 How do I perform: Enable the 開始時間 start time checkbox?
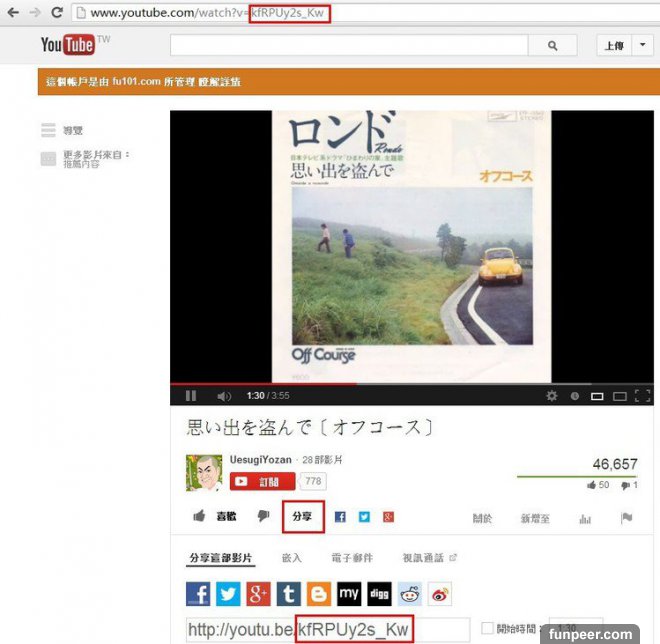coord(487,628)
